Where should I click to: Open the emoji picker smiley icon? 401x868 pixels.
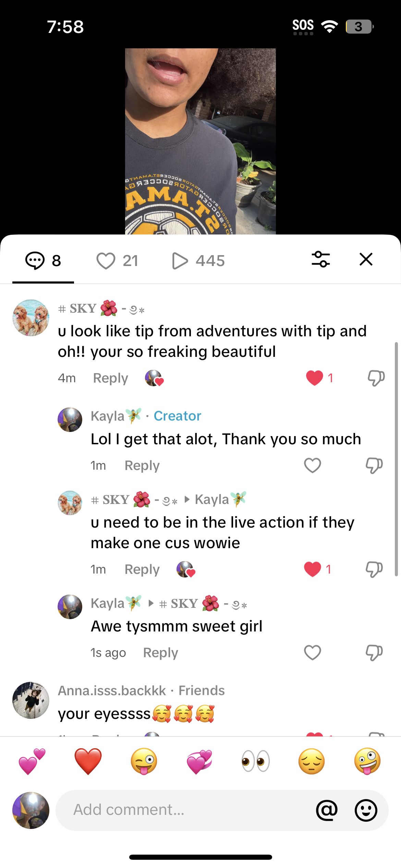pos(366,810)
